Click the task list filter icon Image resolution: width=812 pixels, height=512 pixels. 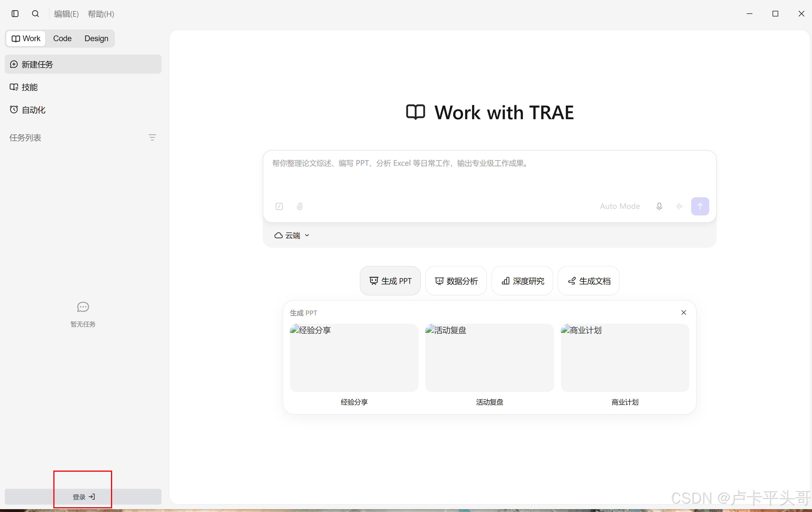click(152, 138)
